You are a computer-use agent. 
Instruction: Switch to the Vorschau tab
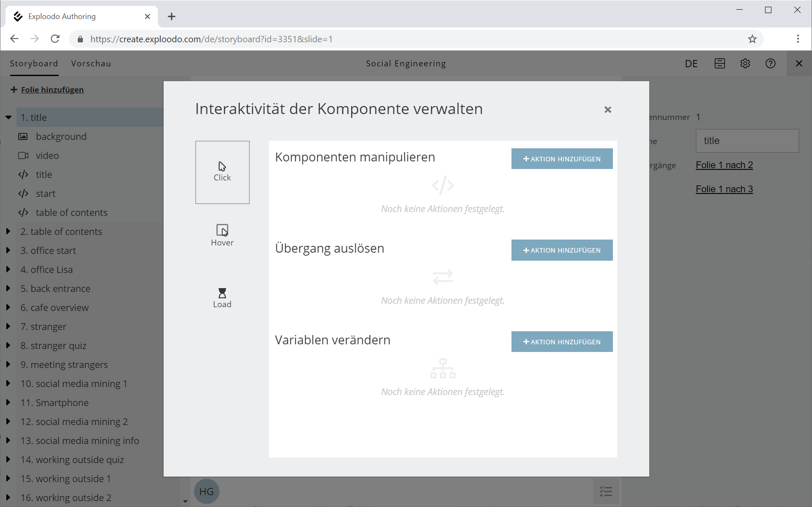91,63
